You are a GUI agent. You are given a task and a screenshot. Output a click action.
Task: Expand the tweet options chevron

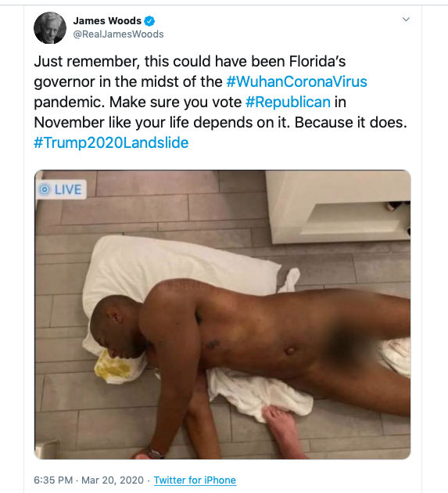406,20
